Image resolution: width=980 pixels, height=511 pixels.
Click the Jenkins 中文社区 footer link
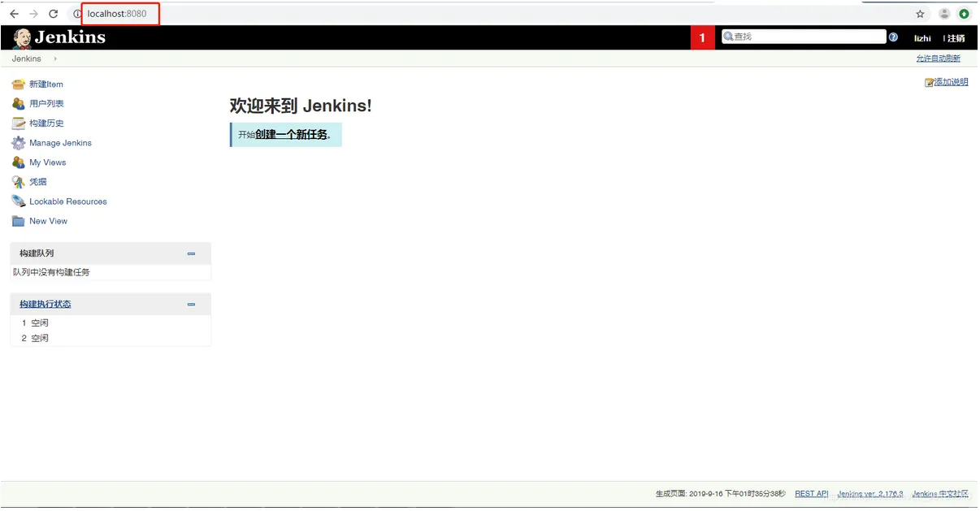click(940, 494)
